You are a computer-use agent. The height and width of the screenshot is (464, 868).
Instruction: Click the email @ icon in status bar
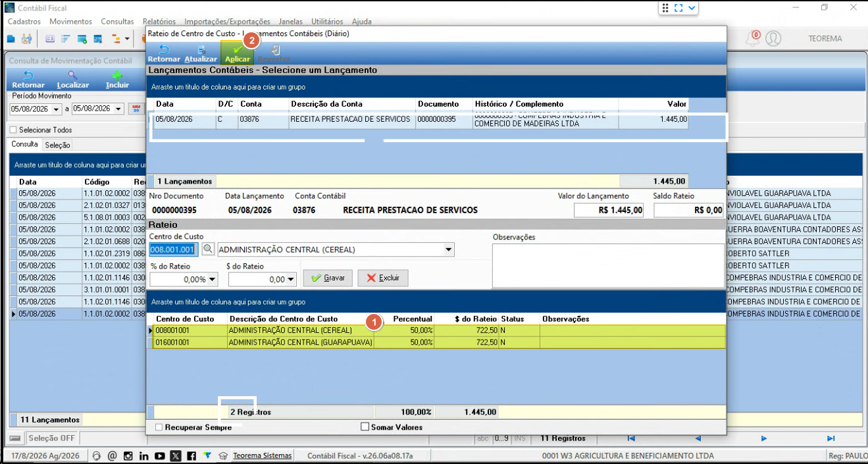tap(113, 456)
